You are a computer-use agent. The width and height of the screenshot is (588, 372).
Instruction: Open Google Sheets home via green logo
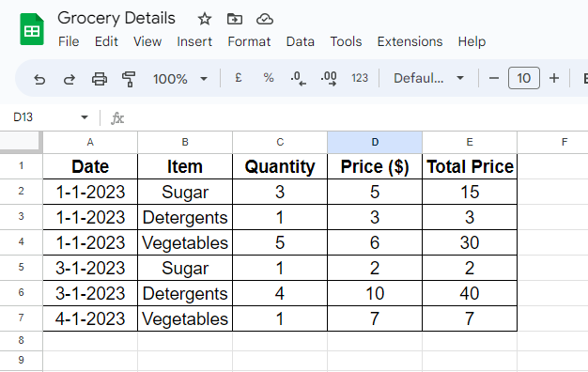(32, 29)
